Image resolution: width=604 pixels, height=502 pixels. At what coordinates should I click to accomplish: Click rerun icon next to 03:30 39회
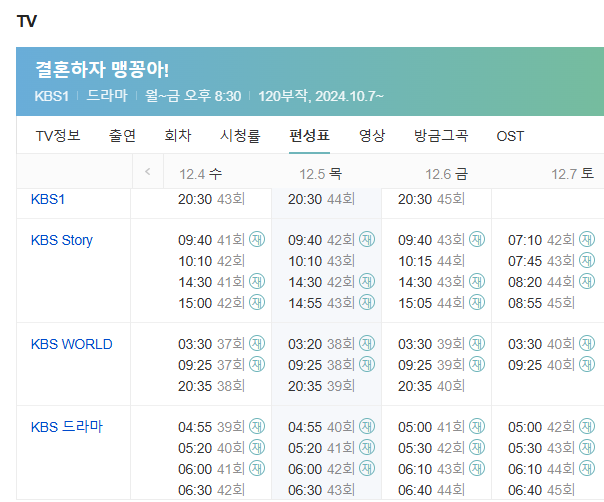(x=477, y=343)
